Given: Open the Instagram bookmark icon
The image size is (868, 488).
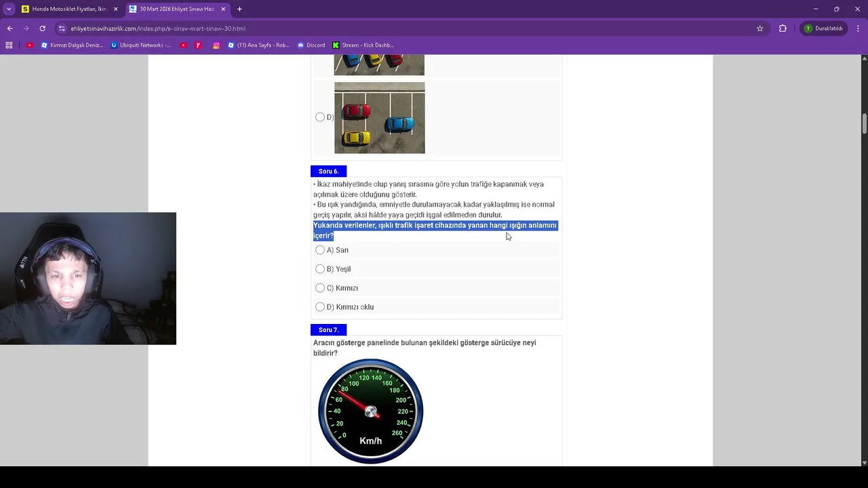Looking at the screenshot, I should point(216,45).
